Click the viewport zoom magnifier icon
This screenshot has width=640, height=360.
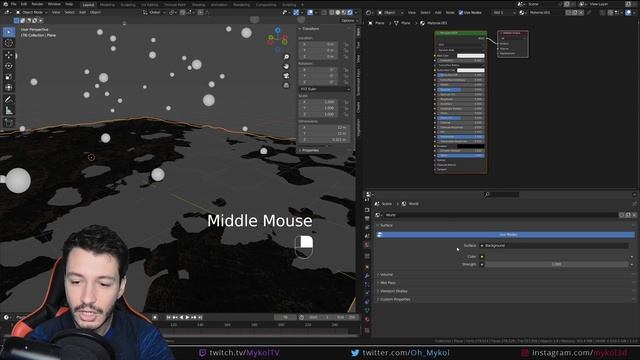tap(286, 57)
